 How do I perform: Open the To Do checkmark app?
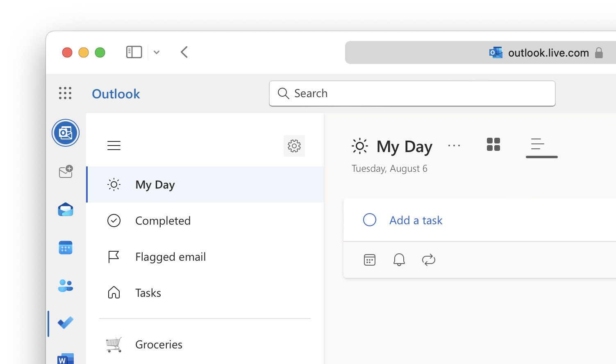point(66,323)
